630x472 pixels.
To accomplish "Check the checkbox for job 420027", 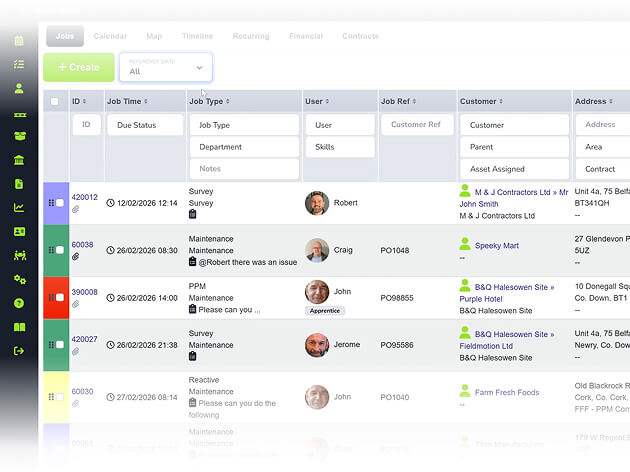I will point(60,344).
